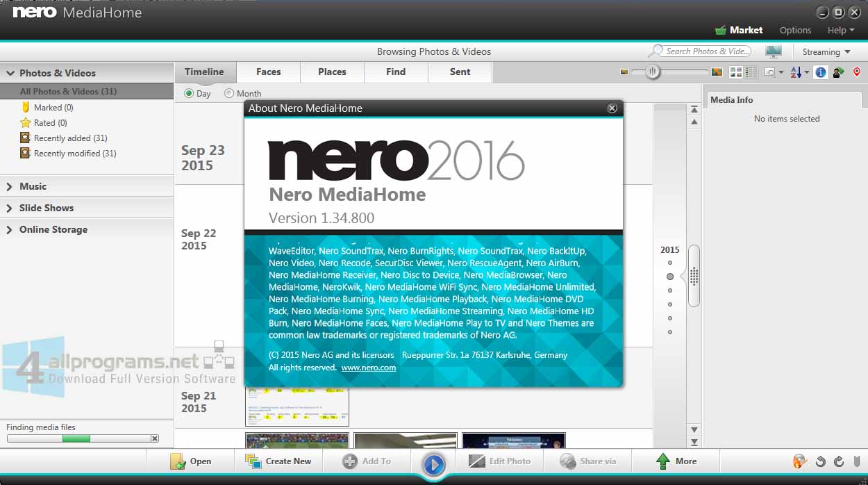Switch to the Find tab
This screenshot has height=485, width=868.
click(396, 72)
